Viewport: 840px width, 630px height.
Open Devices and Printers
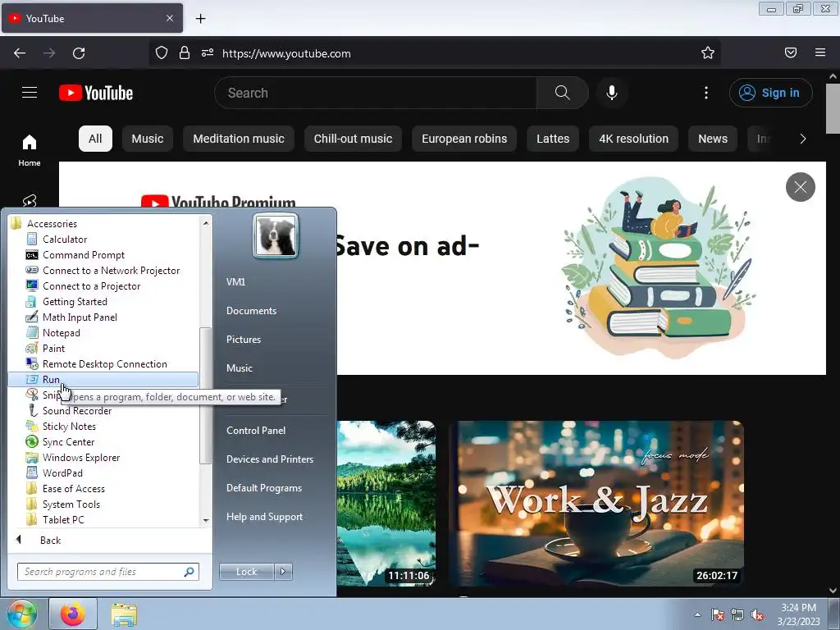click(270, 459)
